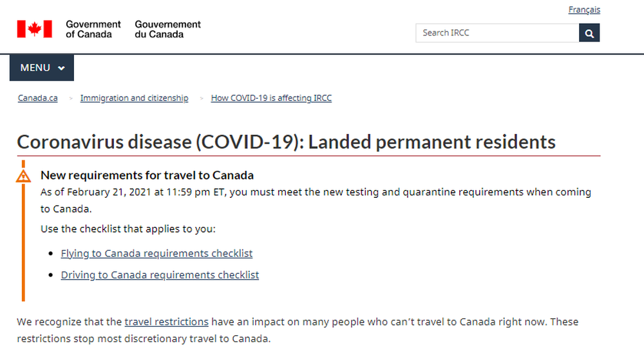Go to Immigration and citizenship breadcrumb

pyautogui.click(x=135, y=98)
